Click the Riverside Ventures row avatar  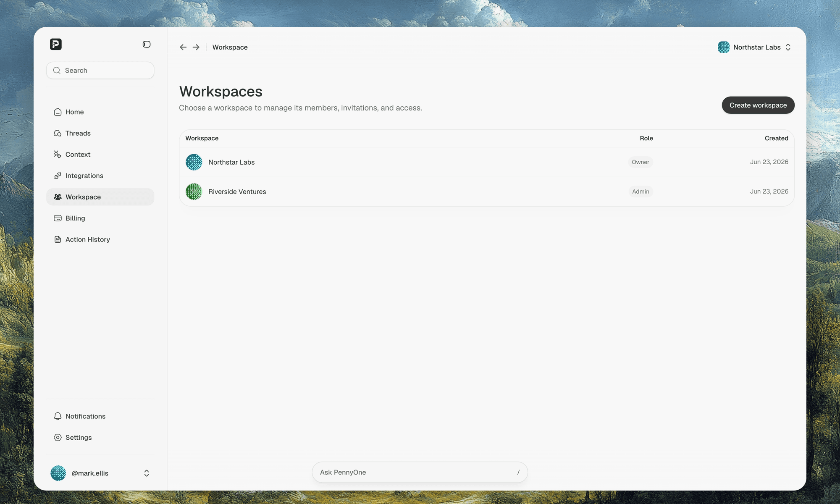pos(194,192)
